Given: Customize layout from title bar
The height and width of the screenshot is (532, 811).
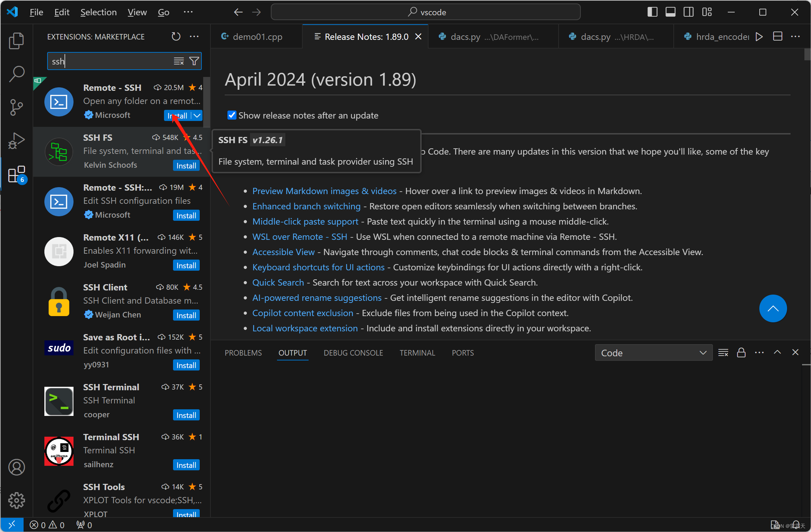Looking at the screenshot, I should (x=707, y=12).
